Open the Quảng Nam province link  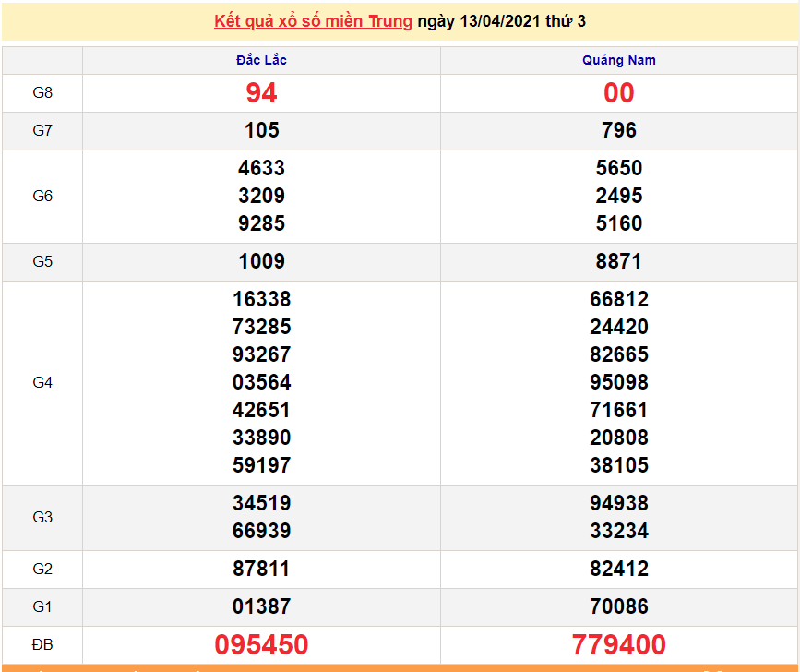tap(618, 60)
